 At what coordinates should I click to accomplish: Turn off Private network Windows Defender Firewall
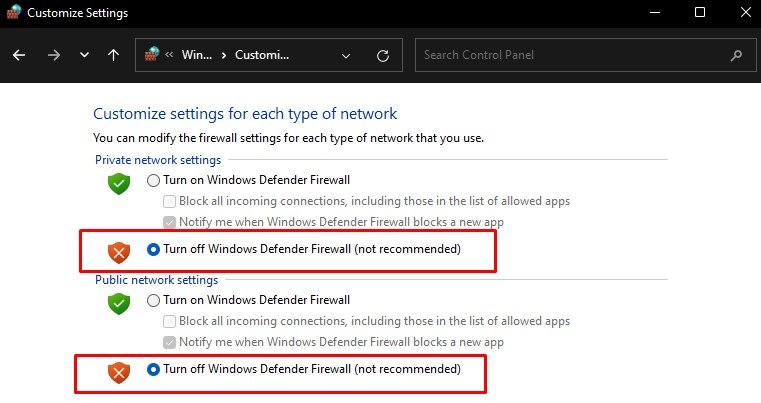(153, 250)
